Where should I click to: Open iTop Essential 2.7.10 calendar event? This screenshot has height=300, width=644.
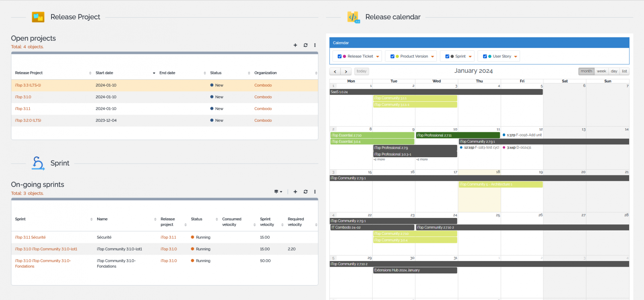[372, 136]
